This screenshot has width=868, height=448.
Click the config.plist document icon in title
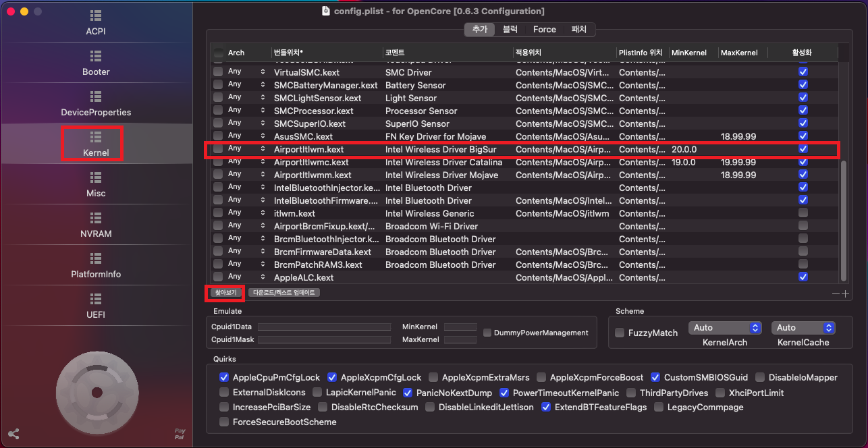[326, 11]
